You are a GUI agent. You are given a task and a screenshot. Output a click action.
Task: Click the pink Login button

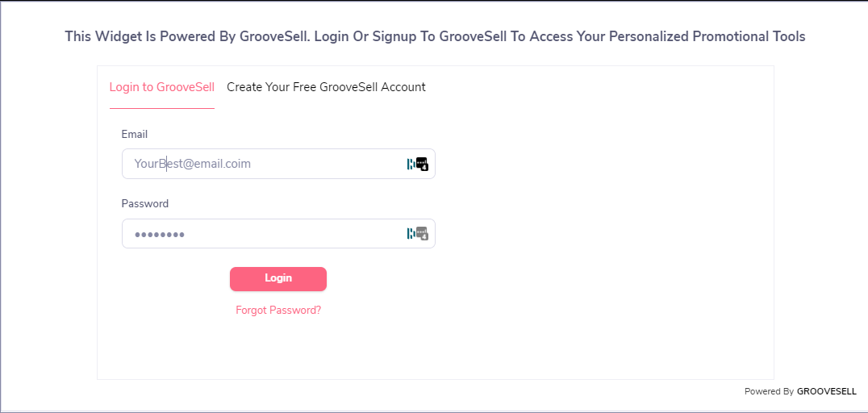point(278,278)
